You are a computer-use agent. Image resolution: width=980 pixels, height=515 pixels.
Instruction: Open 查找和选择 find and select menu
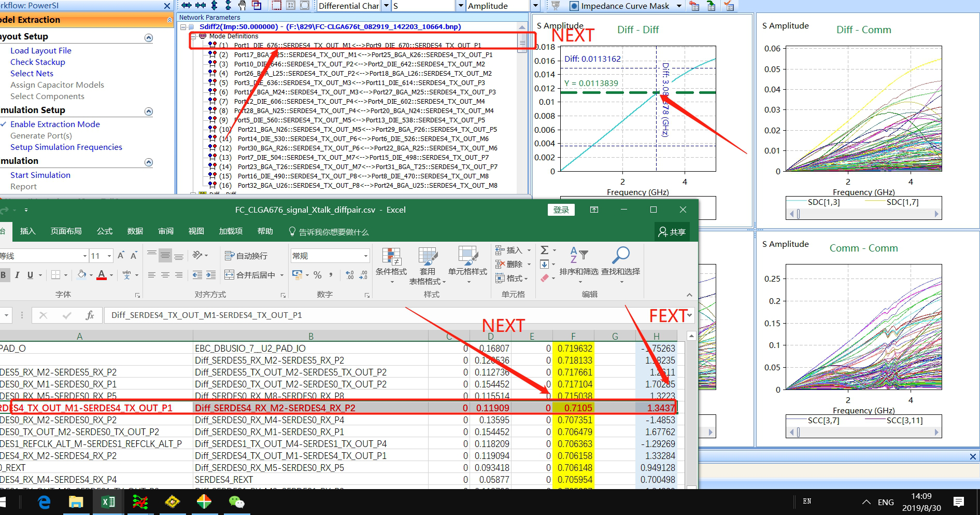coord(620,265)
